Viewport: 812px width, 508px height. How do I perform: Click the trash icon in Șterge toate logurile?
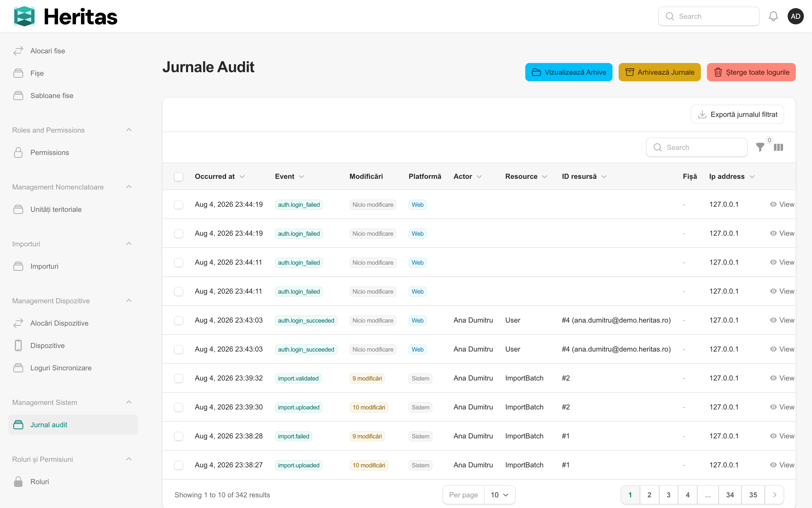[718, 72]
